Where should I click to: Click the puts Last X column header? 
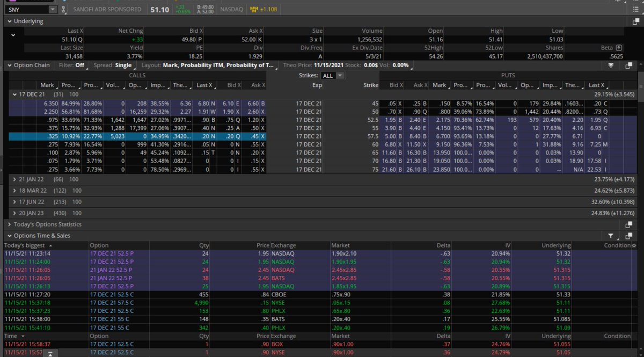(598, 85)
